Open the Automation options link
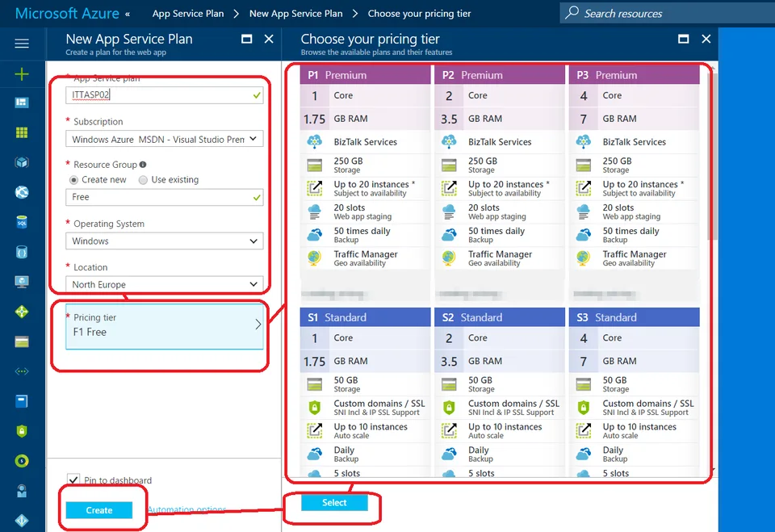The image size is (775, 532). click(x=186, y=509)
